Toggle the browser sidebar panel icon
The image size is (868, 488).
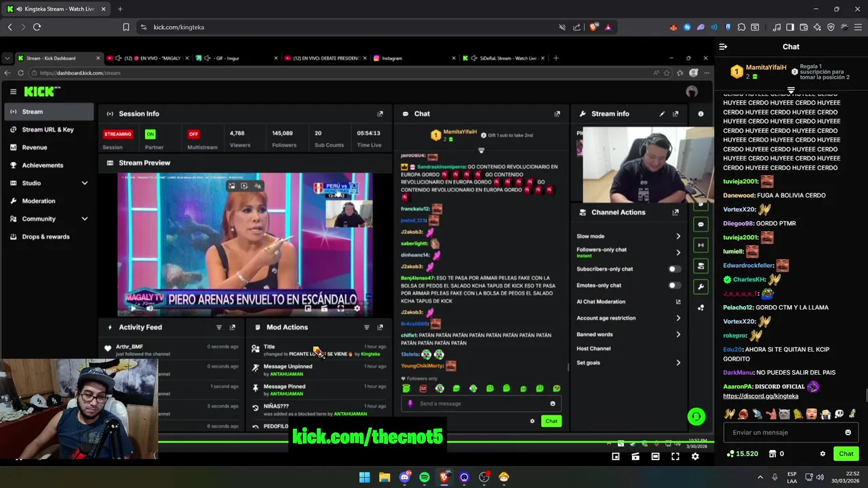point(790,27)
